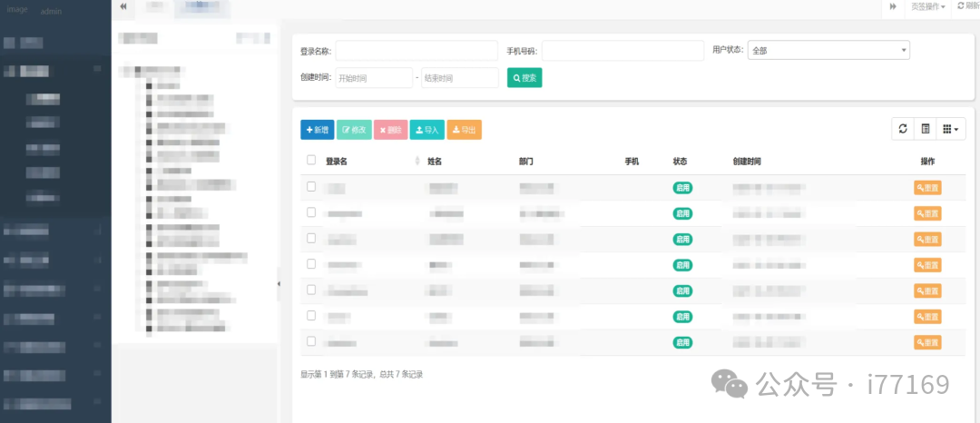Check the last table row checkbox
The height and width of the screenshot is (423, 980).
tap(311, 342)
